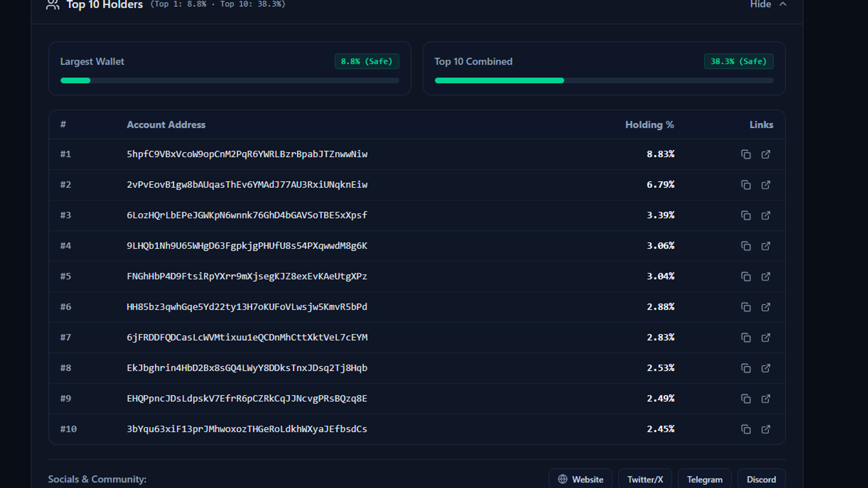Copy address of holder #10
This screenshot has width=868, height=488.
tap(746, 429)
